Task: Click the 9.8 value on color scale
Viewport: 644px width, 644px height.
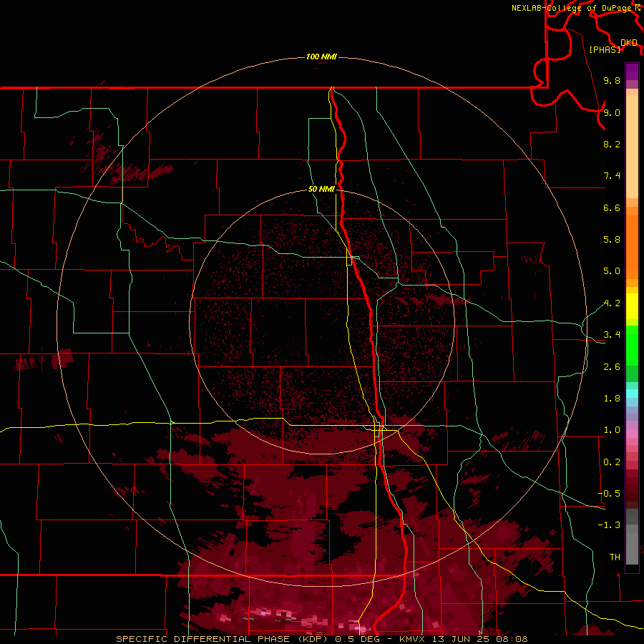Action: click(x=612, y=80)
